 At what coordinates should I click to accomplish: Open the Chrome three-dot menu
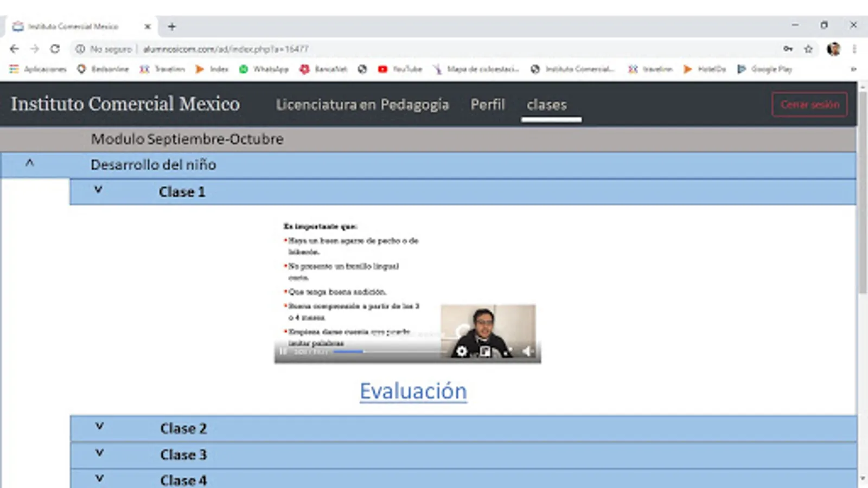coord(854,49)
